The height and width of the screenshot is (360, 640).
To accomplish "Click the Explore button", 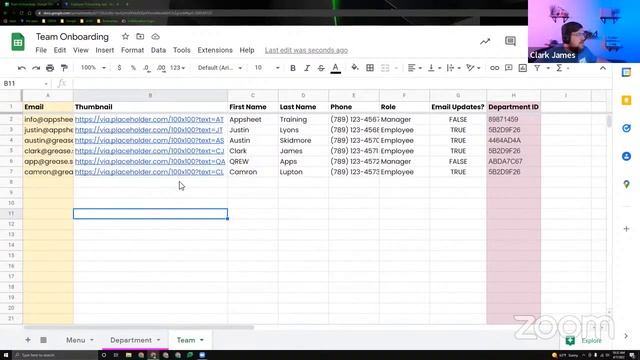I will point(584,340).
